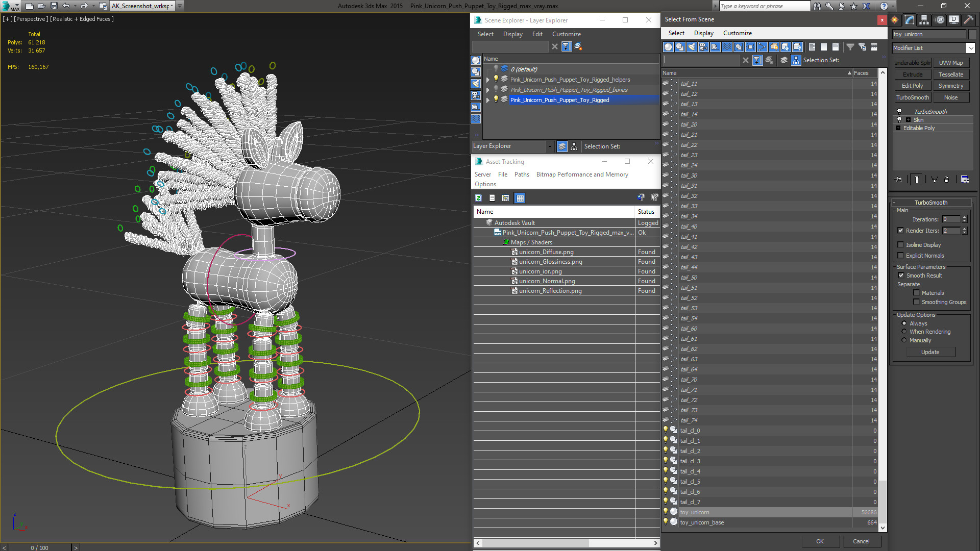Apply the Edit Poly modifier button
Screen dimensions: 980x551
click(x=912, y=86)
